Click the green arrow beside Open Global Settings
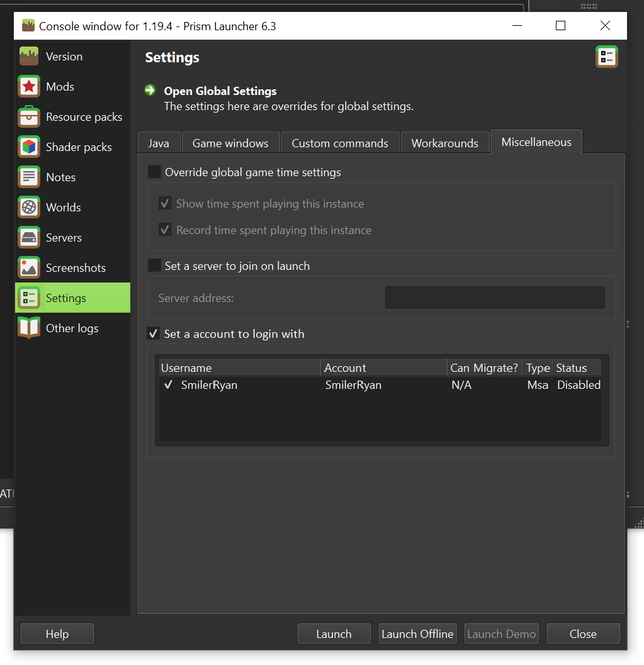 coord(149,90)
